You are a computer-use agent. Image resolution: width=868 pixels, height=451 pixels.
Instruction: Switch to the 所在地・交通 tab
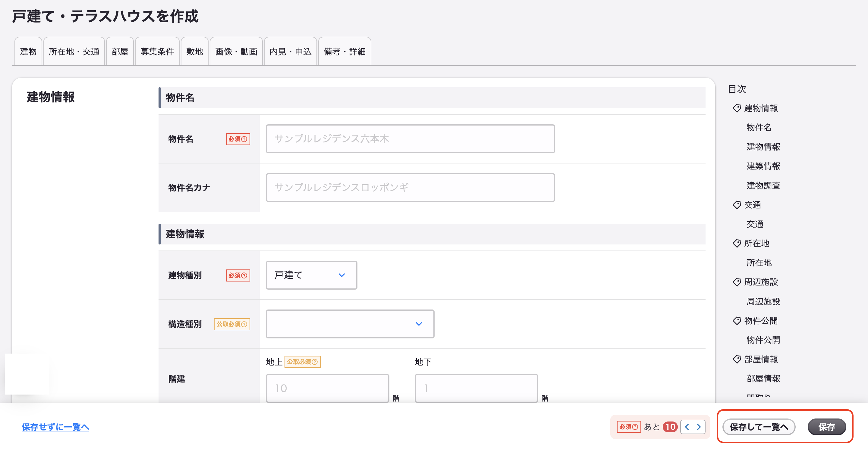tap(74, 51)
